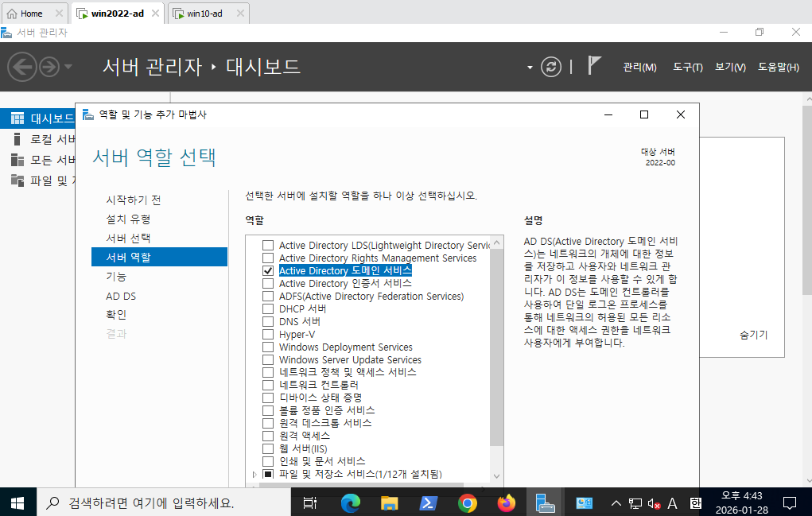This screenshot has height=516, width=812.
Task: Click the 모든 서버 sidebar icon
Action: (x=17, y=160)
